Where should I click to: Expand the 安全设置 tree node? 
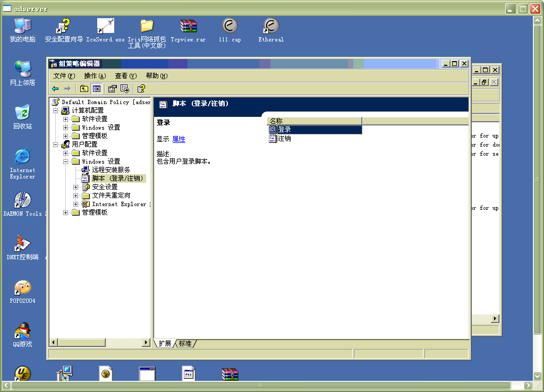point(76,187)
